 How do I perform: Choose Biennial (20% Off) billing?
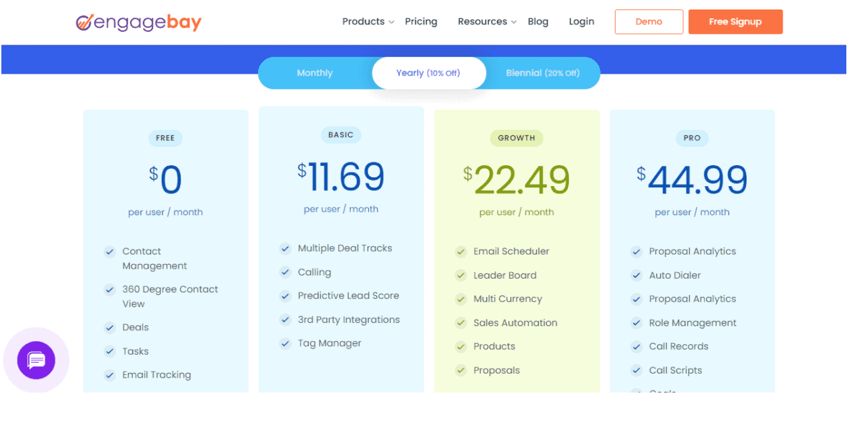(x=543, y=73)
